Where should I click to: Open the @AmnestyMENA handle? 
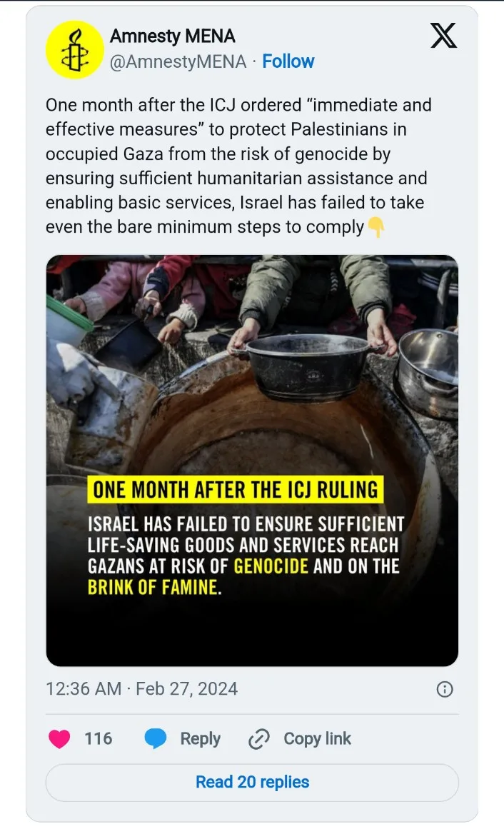click(x=178, y=61)
